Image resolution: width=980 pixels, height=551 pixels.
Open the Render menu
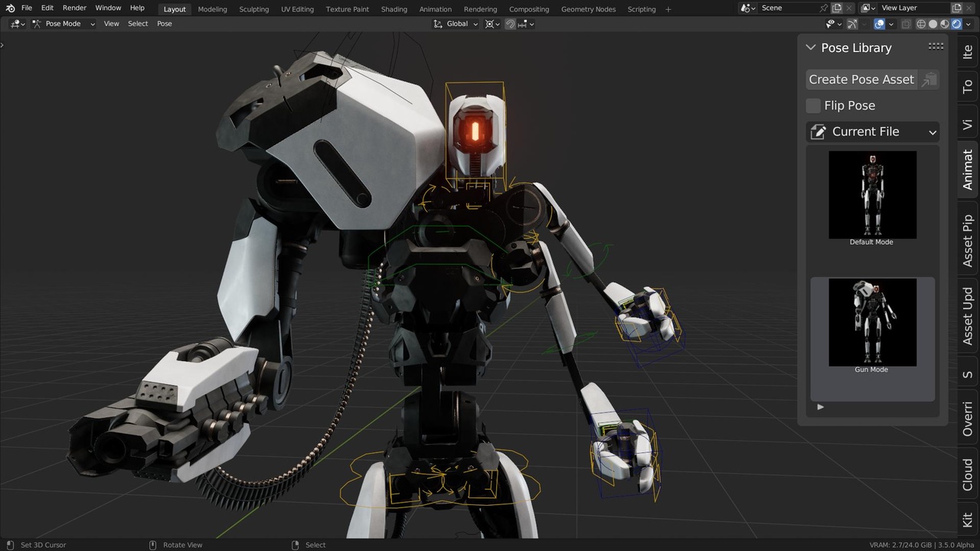click(74, 8)
